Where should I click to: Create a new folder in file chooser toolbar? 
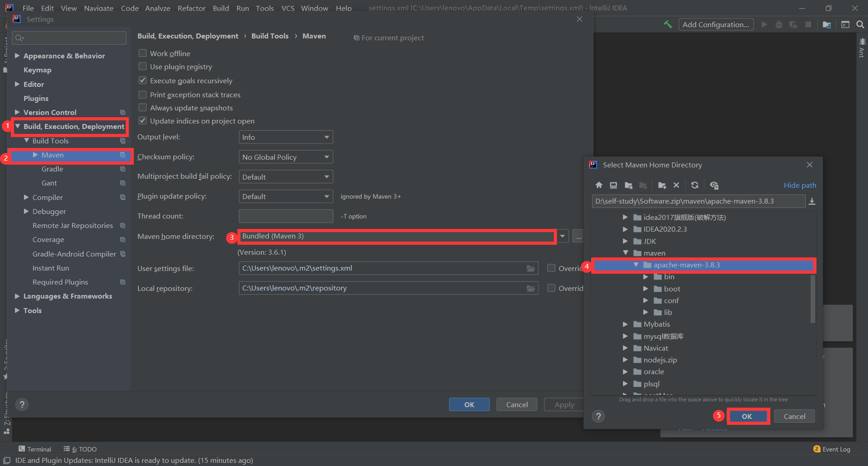[662, 185]
